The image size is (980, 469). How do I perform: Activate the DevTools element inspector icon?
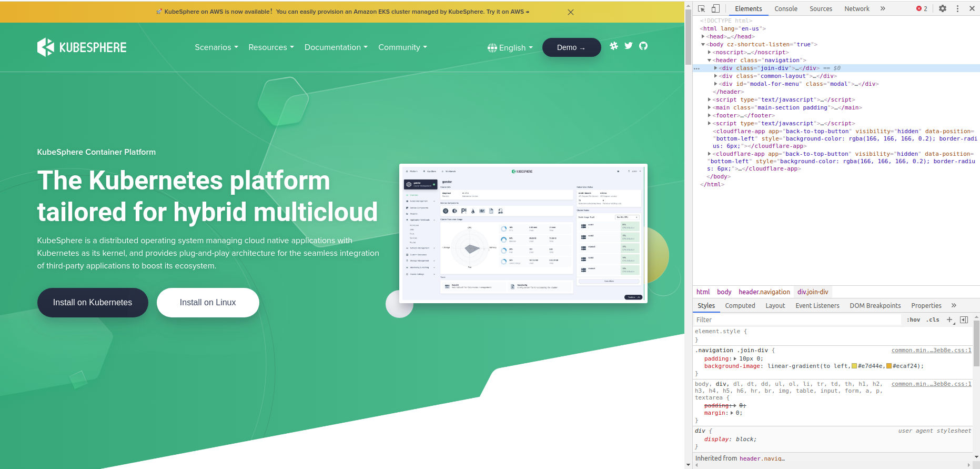(701, 8)
